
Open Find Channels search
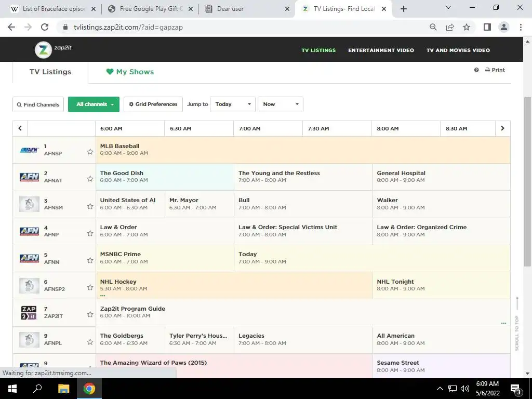[x=38, y=104]
